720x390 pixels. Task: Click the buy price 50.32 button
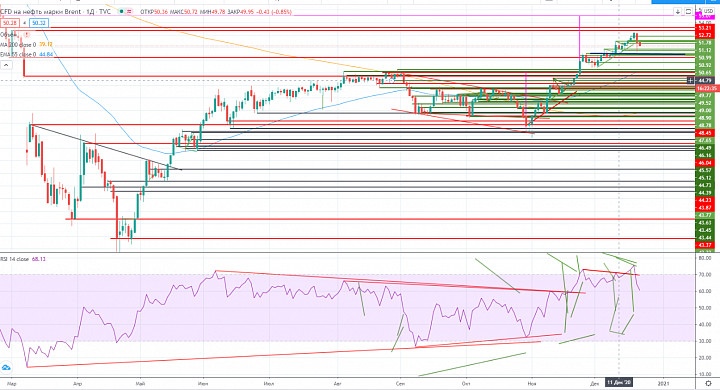coord(39,23)
